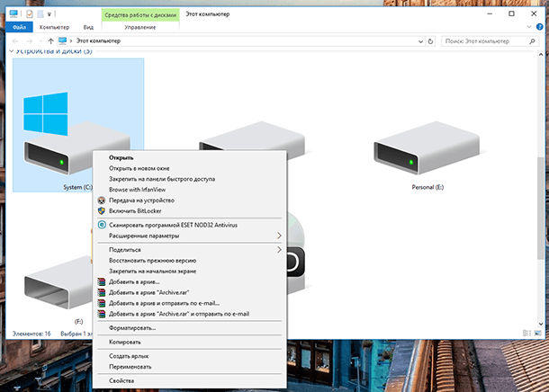Image resolution: width=549 pixels, height=392 pixels.
Task: Expand the Поделиться submenu arrow
Action: pos(279,250)
